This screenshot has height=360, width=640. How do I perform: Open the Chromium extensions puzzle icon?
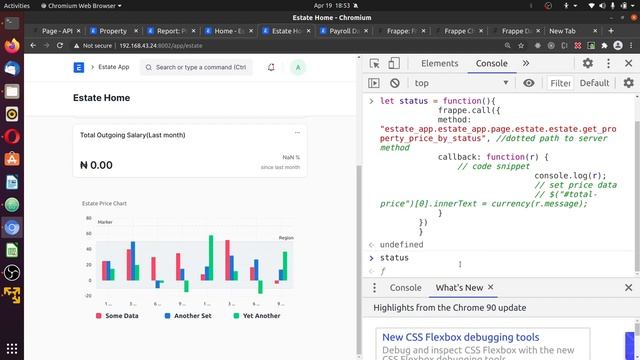(x=604, y=46)
